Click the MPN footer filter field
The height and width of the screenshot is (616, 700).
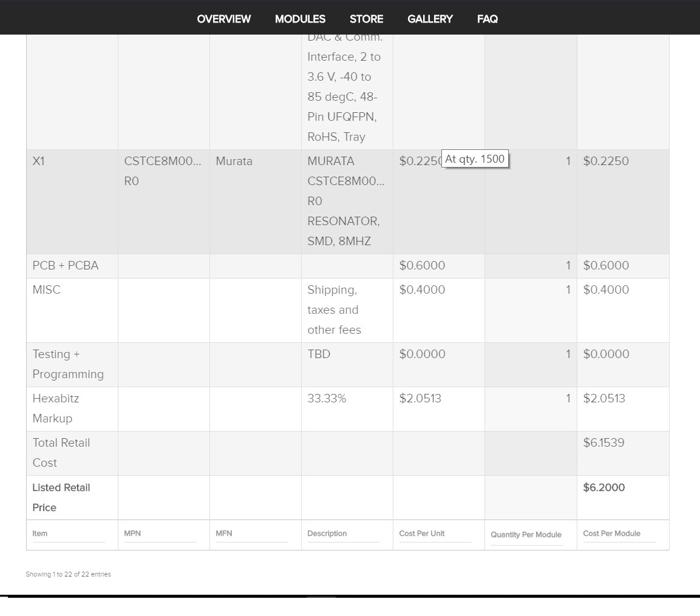pyautogui.click(x=160, y=533)
